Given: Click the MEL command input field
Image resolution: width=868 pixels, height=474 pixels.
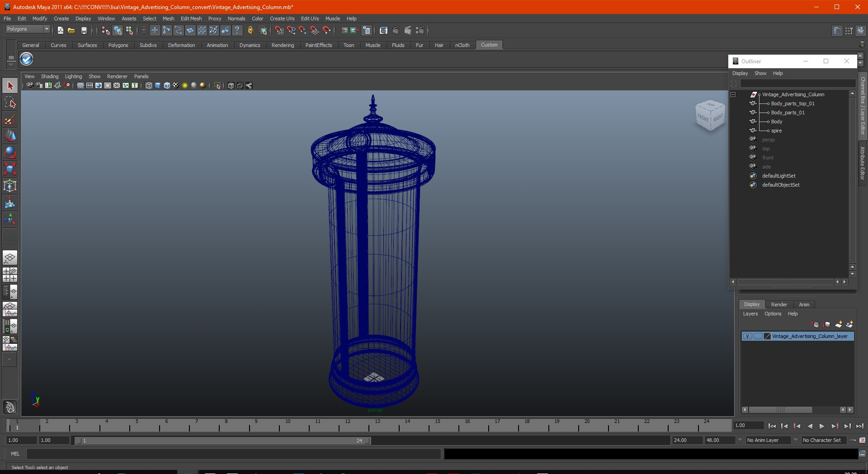Looking at the screenshot, I should [x=233, y=454].
